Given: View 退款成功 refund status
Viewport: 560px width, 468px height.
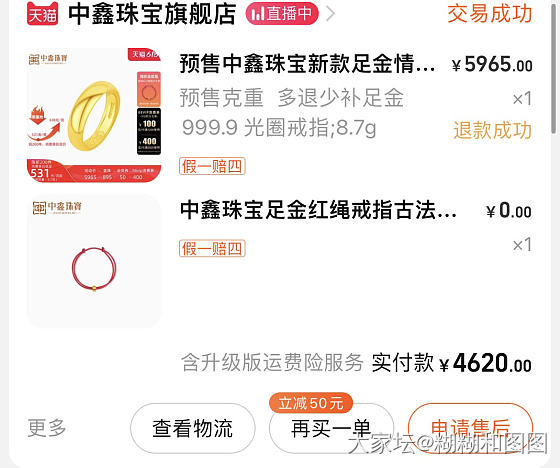Looking at the screenshot, I should [x=492, y=130].
